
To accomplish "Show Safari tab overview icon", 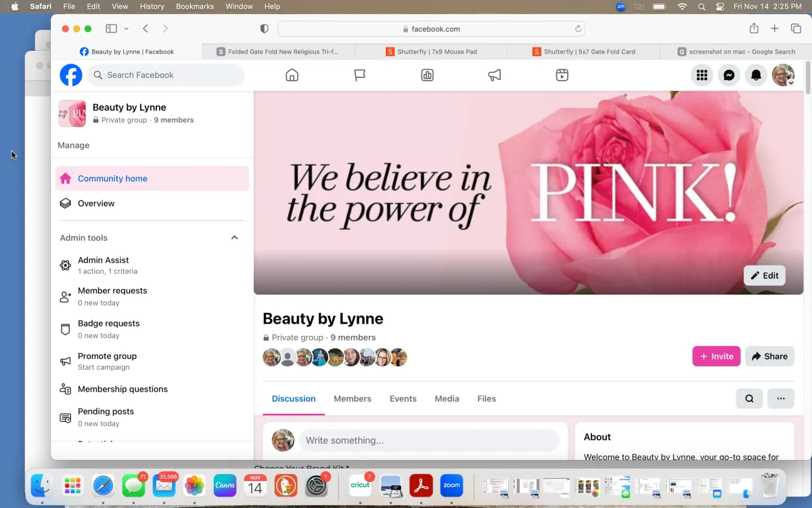I will pyautogui.click(x=796, y=28).
